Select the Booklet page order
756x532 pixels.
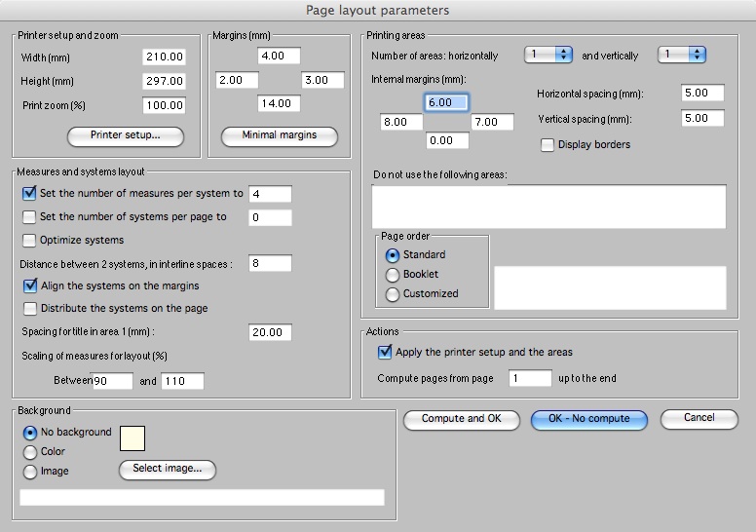click(393, 275)
